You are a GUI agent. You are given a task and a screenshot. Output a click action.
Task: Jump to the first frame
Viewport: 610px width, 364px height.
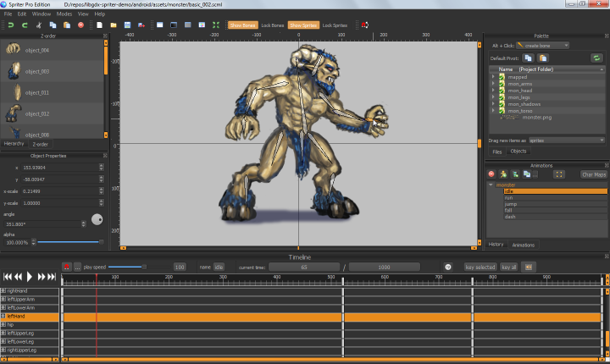pyautogui.click(x=7, y=277)
